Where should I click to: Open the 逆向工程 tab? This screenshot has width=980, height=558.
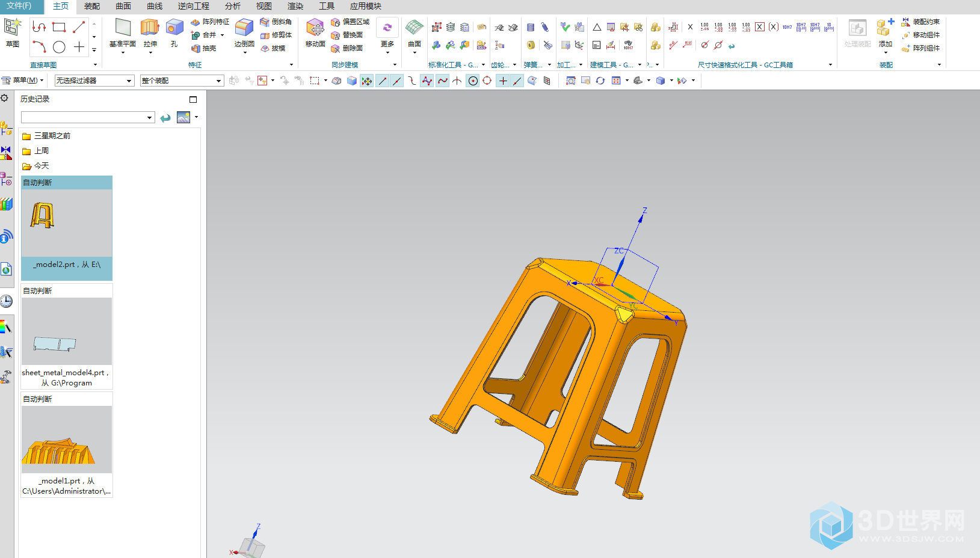coord(194,6)
